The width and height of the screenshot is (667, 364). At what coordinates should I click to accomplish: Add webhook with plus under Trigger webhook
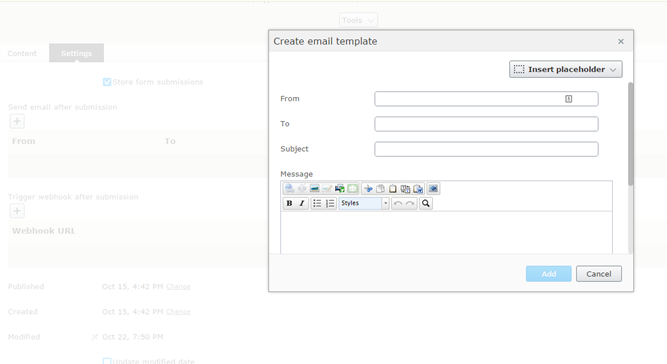coord(17,211)
